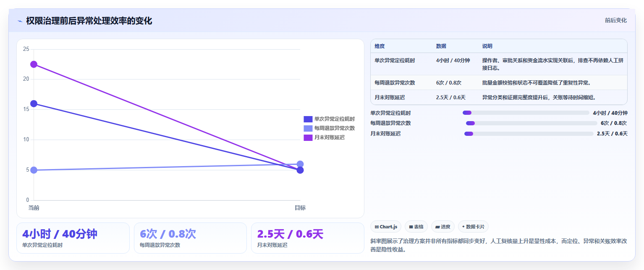
Task: Click the 维度 column header
Action: click(380, 46)
